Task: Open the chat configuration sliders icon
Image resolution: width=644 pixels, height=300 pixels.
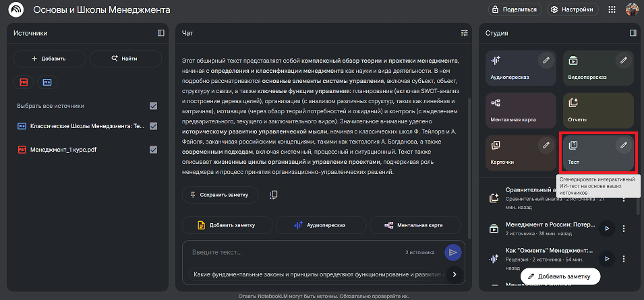Action: [x=464, y=32]
